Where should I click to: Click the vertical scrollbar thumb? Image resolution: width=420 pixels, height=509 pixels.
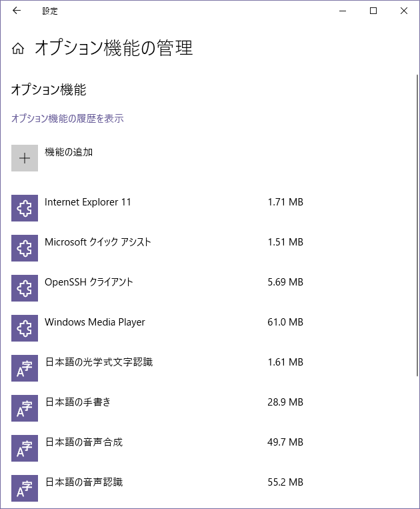click(417, 225)
